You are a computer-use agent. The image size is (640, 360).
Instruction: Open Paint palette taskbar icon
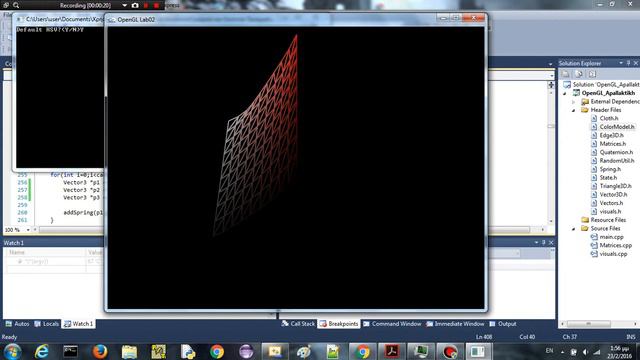pyautogui.click(x=304, y=351)
